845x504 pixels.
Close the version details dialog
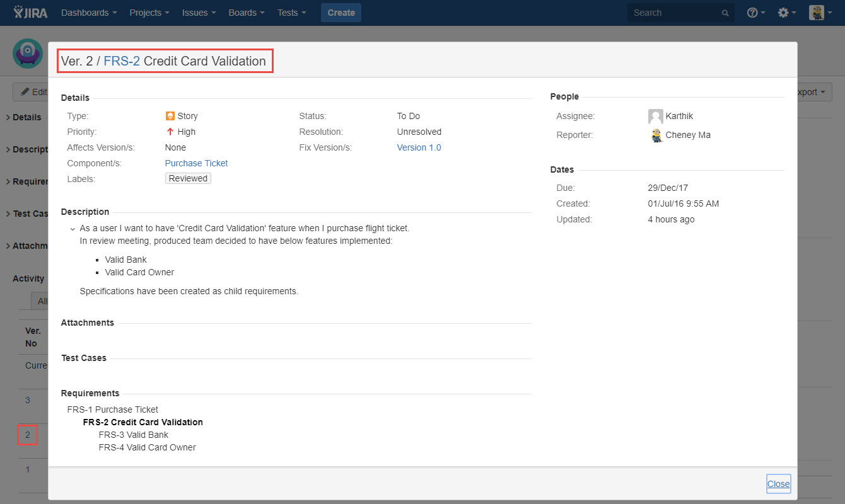point(778,484)
